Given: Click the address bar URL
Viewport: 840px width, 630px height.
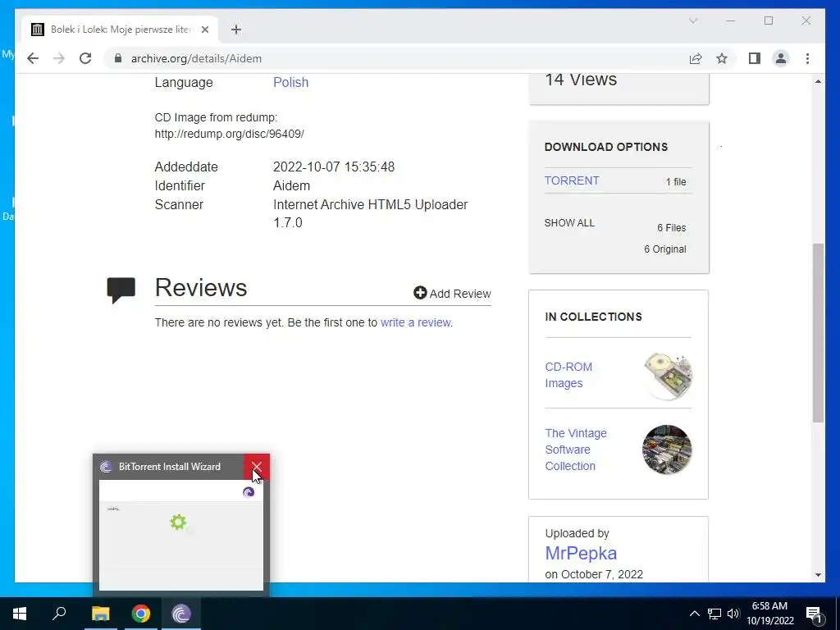Looking at the screenshot, I should click(x=196, y=58).
